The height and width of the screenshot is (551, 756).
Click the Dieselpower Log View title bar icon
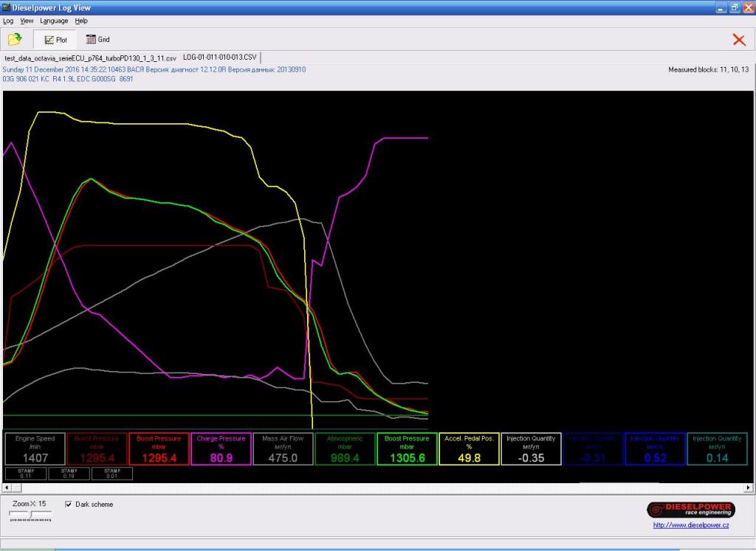[6, 7]
